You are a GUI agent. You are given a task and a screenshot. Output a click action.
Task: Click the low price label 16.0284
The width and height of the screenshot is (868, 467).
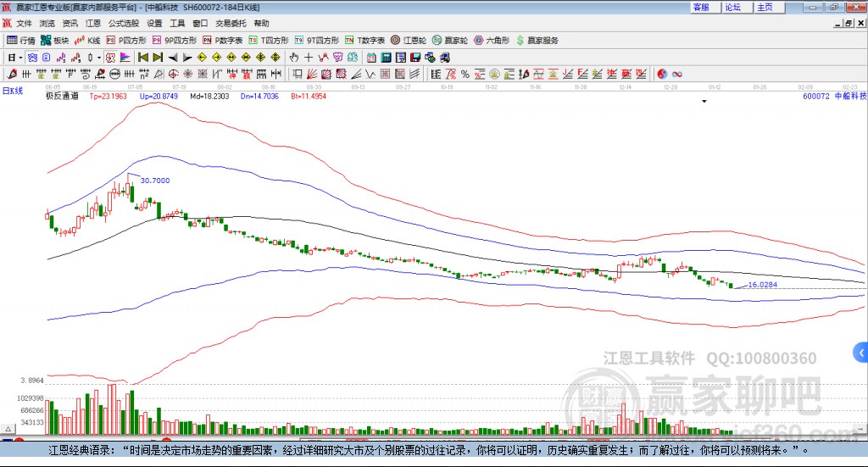point(763,285)
